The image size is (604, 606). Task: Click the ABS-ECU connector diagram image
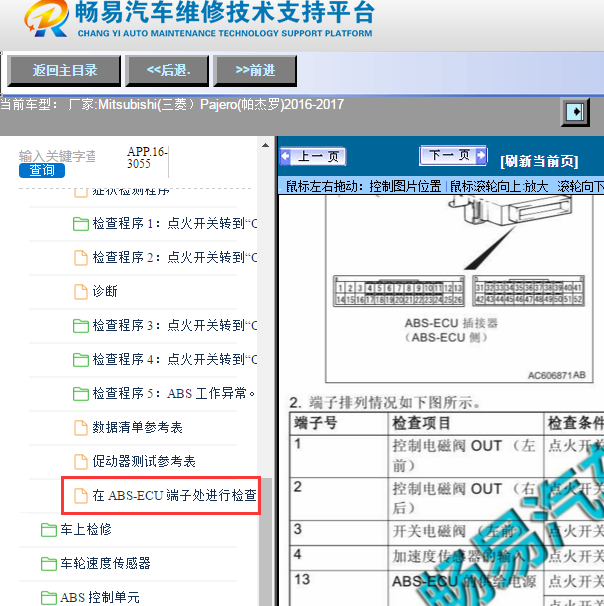click(459, 289)
